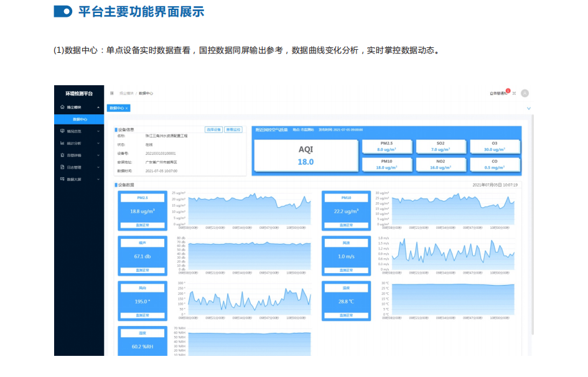Expand the 告警详情 sidebar menu
The image size is (588, 377).
98,156
